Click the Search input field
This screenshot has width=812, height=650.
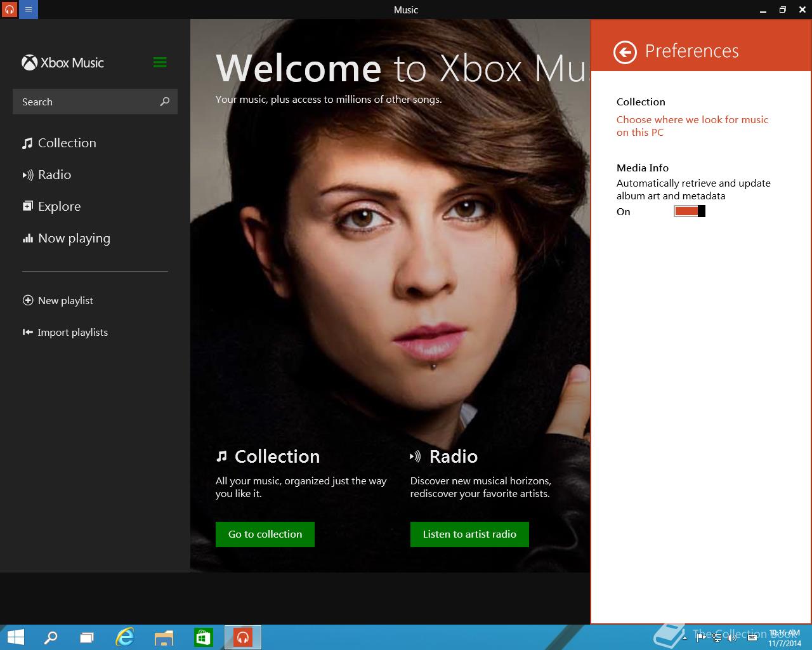tap(95, 102)
